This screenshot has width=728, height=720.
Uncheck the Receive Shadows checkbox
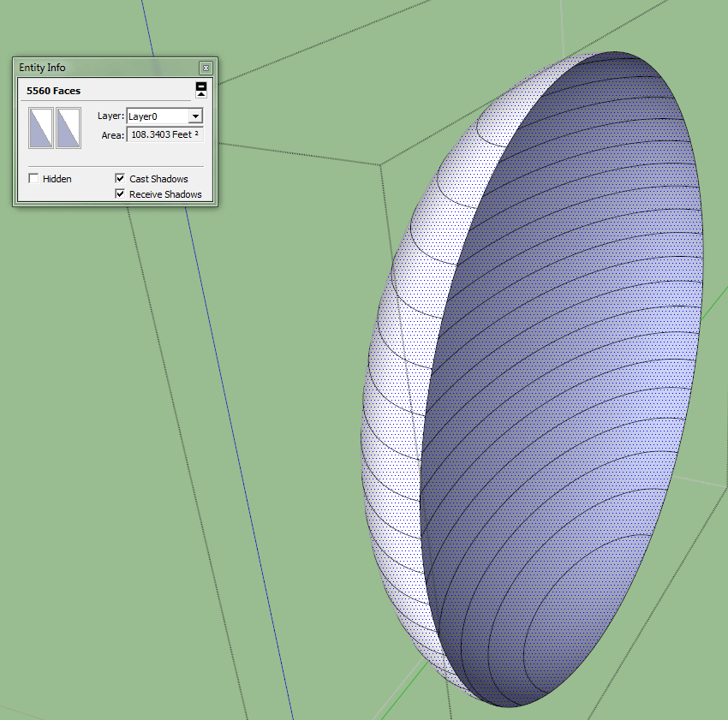coord(121,194)
